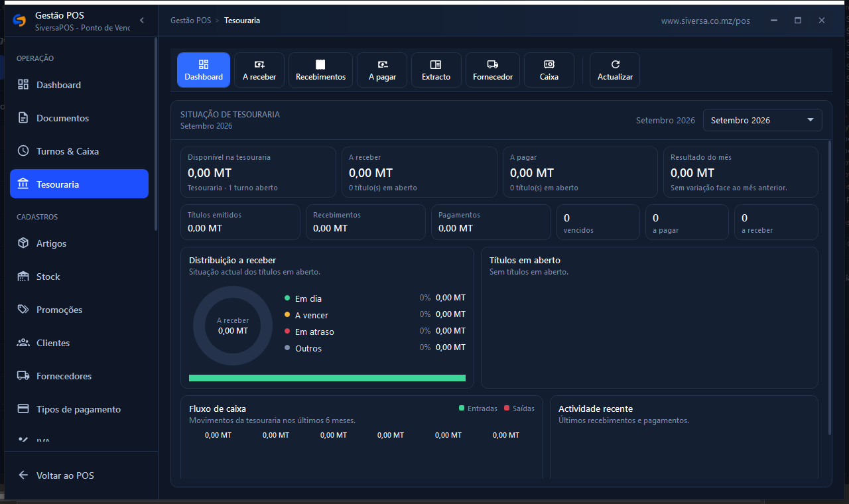The height and width of the screenshot is (504, 849).
Task: Go to Documentos section
Action: pyautogui.click(x=79, y=118)
